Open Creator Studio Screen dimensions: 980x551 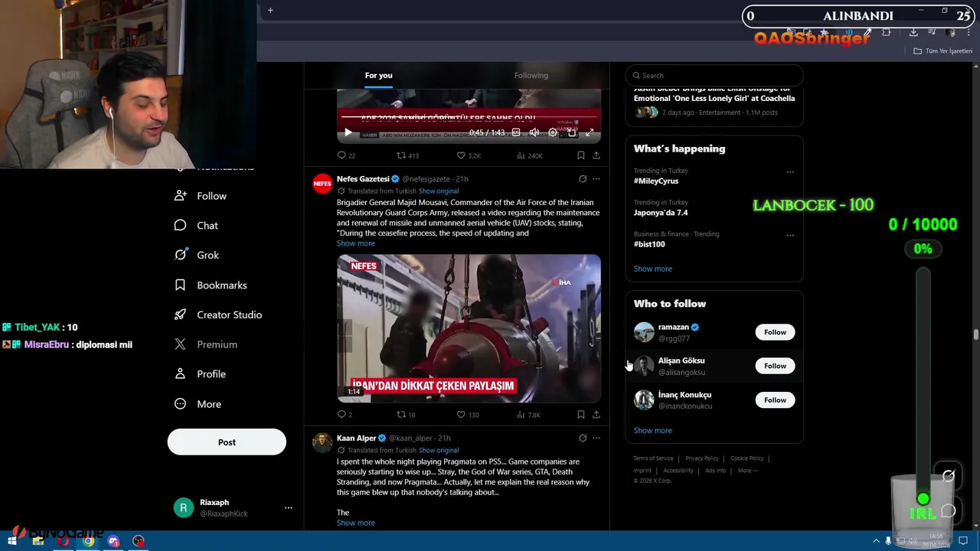pyautogui.click(x=218, y=315)
